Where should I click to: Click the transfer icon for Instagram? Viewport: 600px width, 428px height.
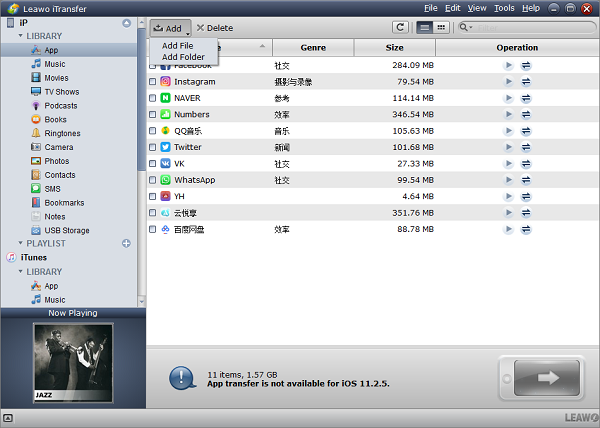(526, 81)
